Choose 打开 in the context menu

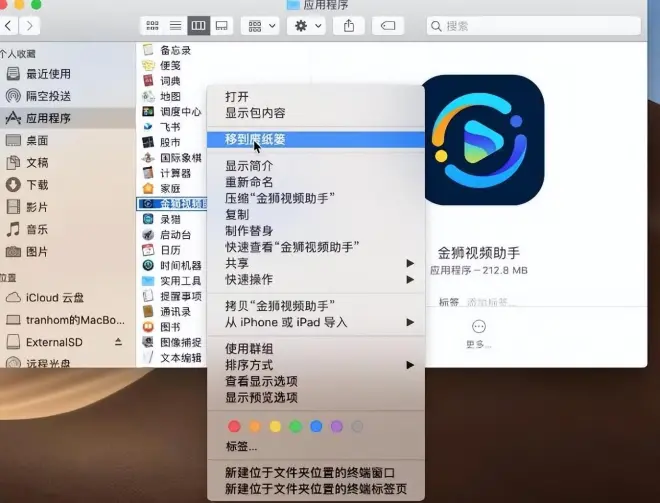pyautogui.click(x=316, y=97)
